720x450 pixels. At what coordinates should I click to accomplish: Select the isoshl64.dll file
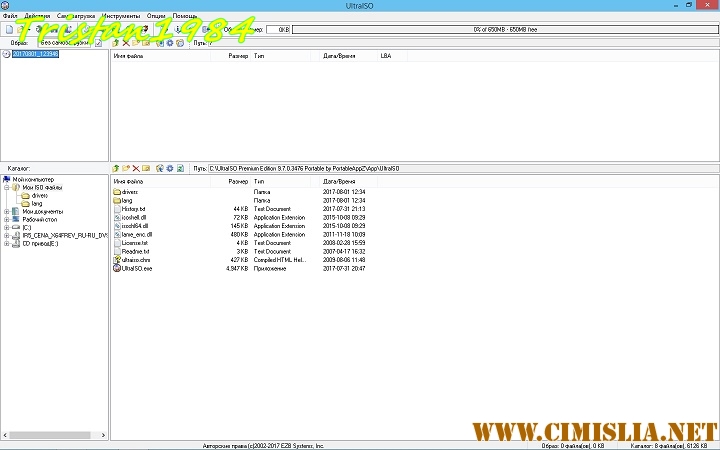pyautogui.click(x=135, y=226)
